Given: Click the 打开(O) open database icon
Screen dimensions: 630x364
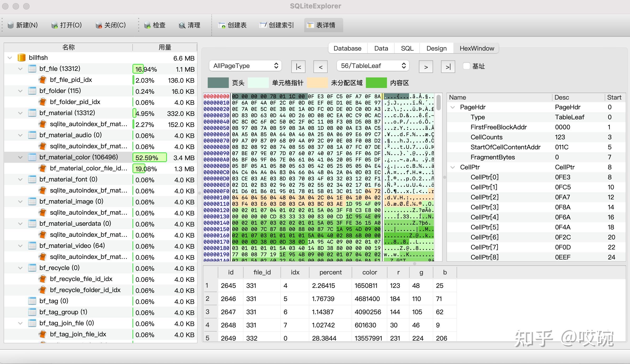Looking at the screenshot, I should 54,25.
